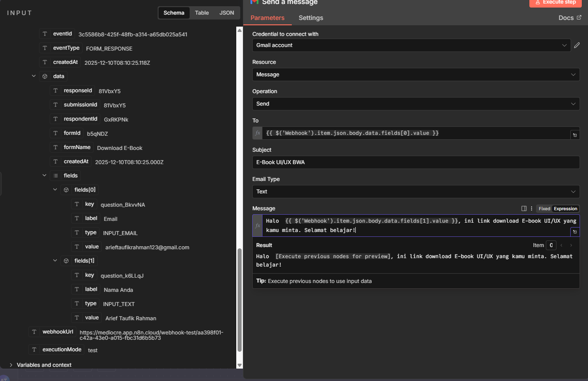The height and width of the screenshot is (381, 588).
Task: Click the three-dot options icon beside Message
Action: point(532,208)
